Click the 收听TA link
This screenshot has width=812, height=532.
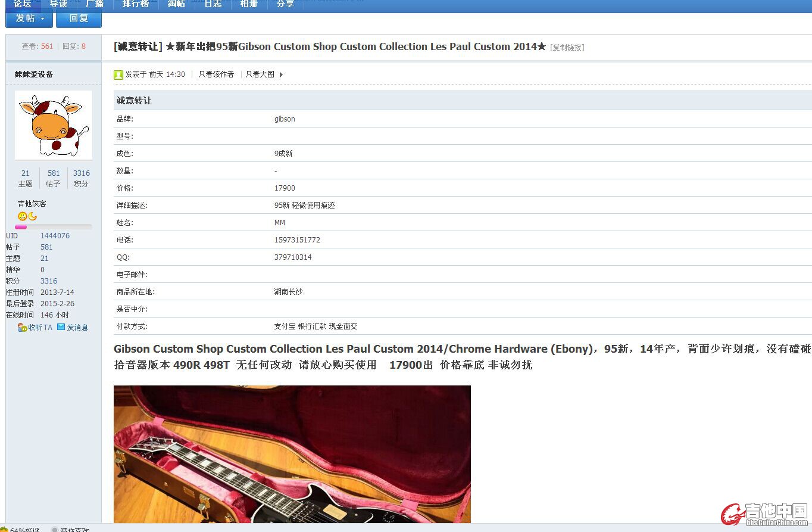point(40,327)
